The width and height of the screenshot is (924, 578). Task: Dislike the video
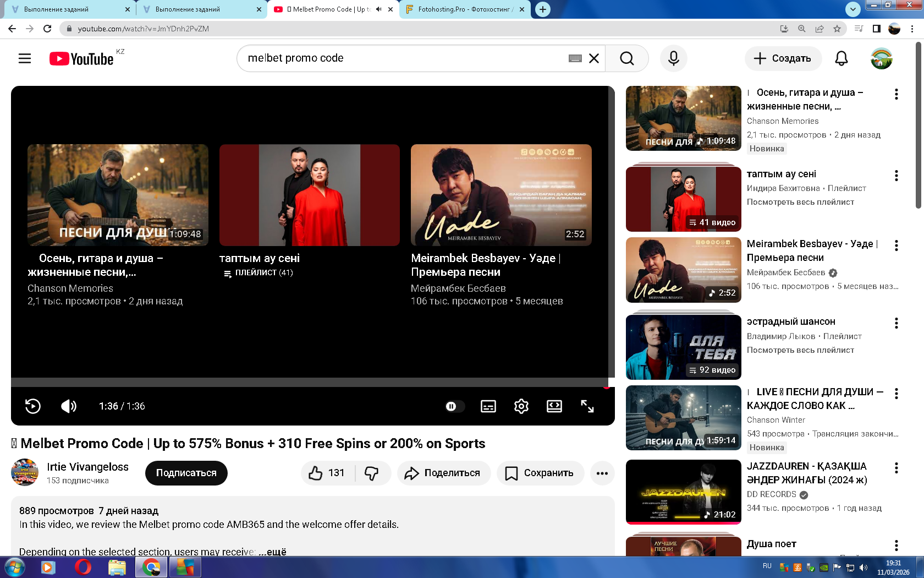click(x=372, y=473)
